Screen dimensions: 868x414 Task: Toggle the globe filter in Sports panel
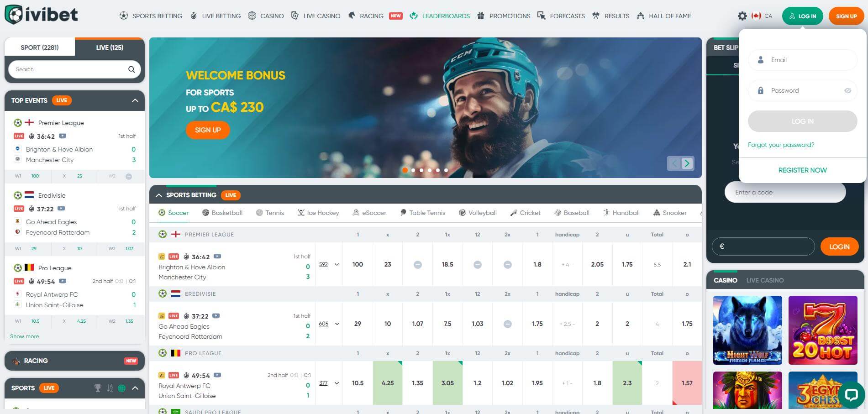(x=121, y=388)
